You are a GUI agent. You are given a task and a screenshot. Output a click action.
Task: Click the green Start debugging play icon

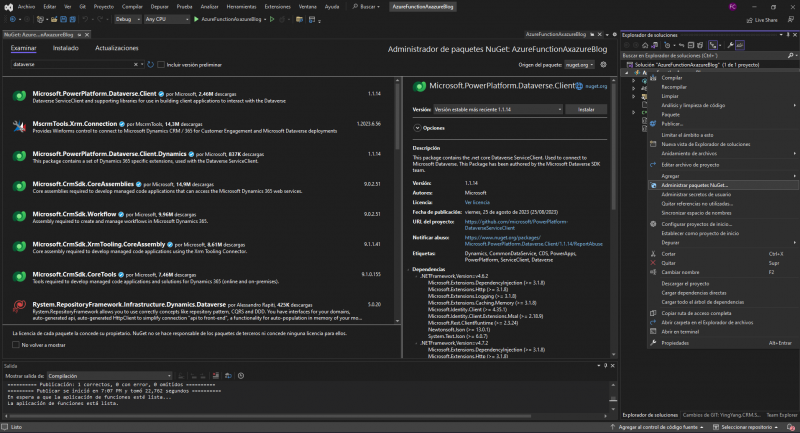pyautogui.click(x=196, y=19)
